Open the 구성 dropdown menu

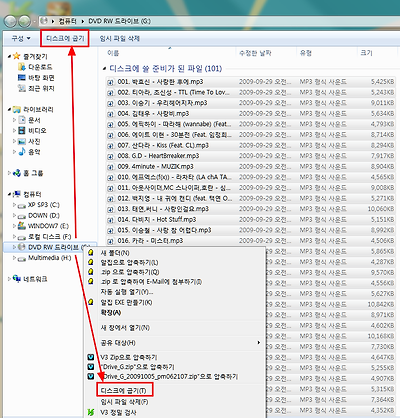[21, 38]
